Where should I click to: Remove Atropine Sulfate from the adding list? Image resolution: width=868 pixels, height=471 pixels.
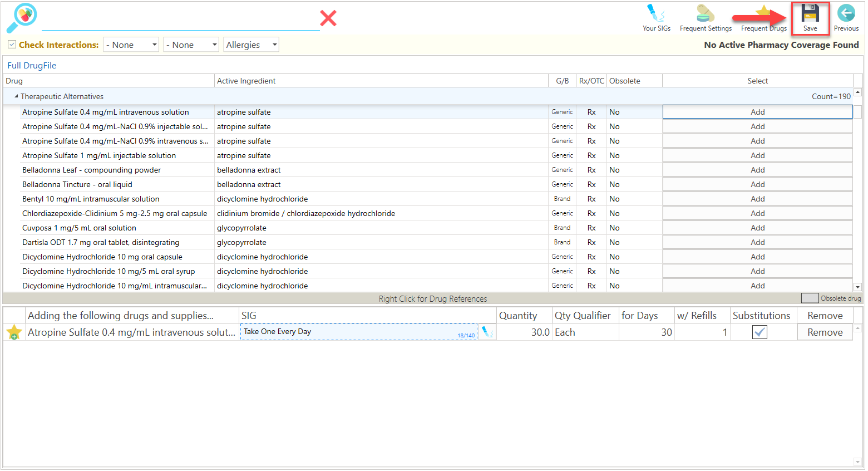[x=825, y=332]
